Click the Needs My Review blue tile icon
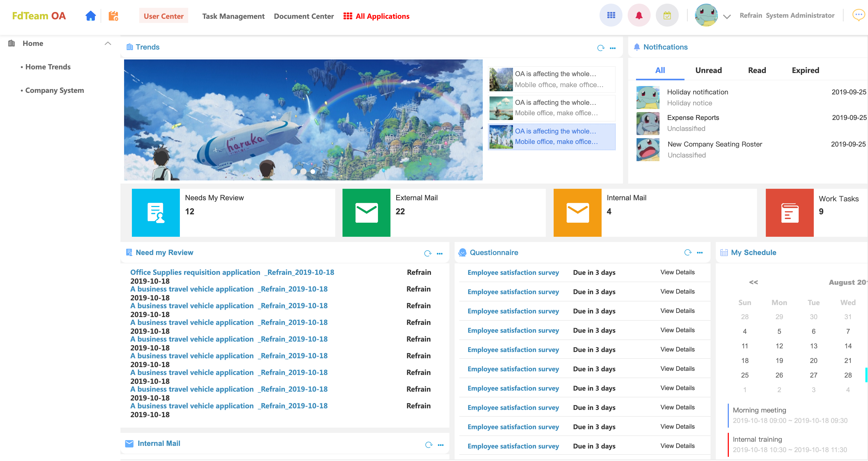Image resolution: width=868 pixels, height=461 pixels. [x=156, y=212]
